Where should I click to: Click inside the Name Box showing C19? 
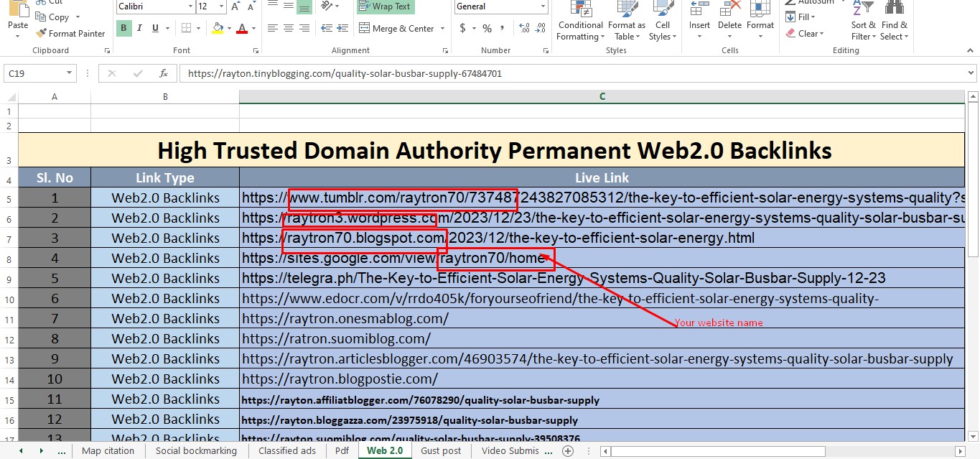click(x=32, y=73)
